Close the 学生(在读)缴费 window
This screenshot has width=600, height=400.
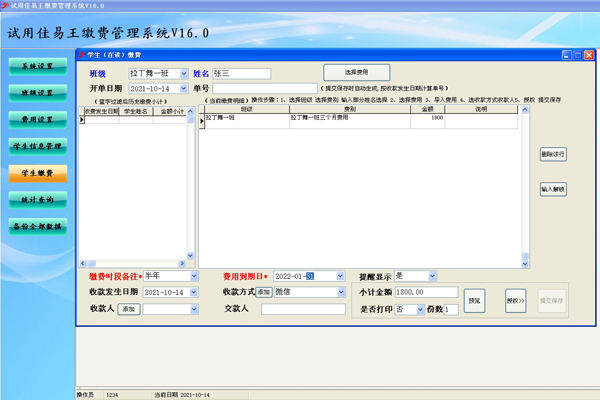[589, 55]
